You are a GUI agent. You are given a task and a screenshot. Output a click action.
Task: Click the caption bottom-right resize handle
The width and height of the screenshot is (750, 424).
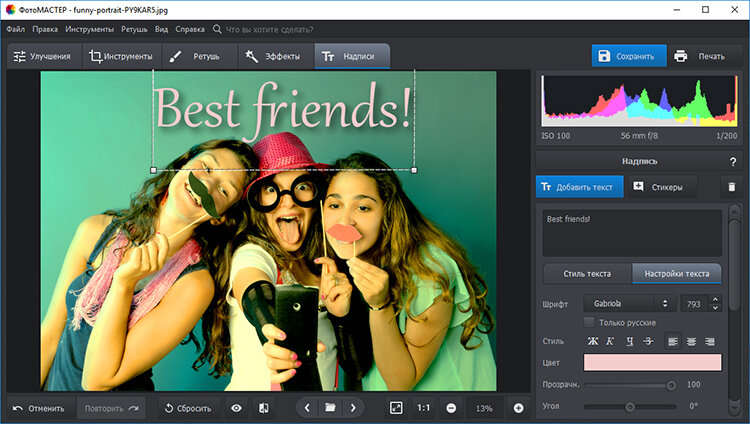pyautogui.click(x=414, y=170)
